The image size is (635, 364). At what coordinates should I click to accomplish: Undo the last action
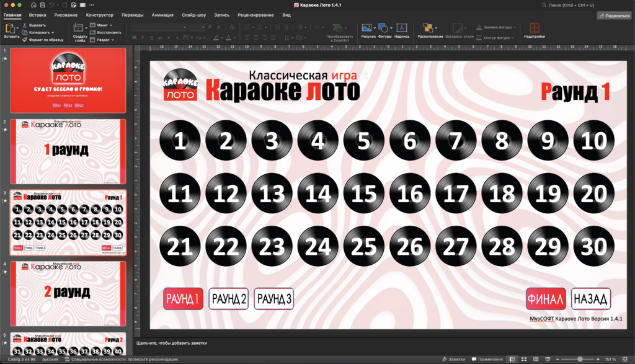coord(51,5)
